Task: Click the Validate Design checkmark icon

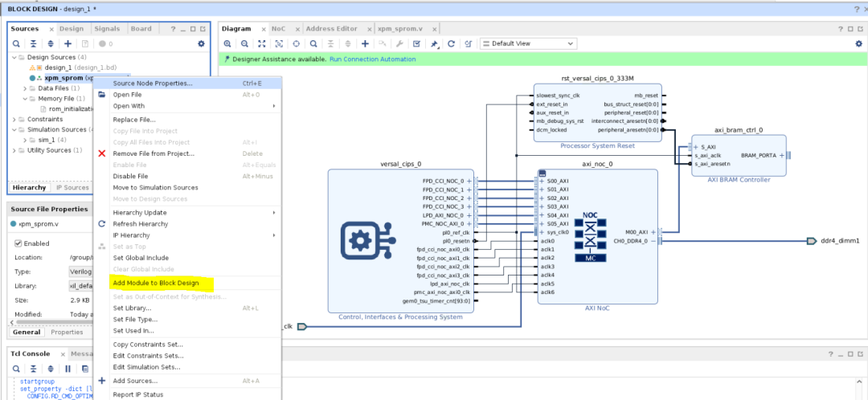Action: tap(417, 43)
